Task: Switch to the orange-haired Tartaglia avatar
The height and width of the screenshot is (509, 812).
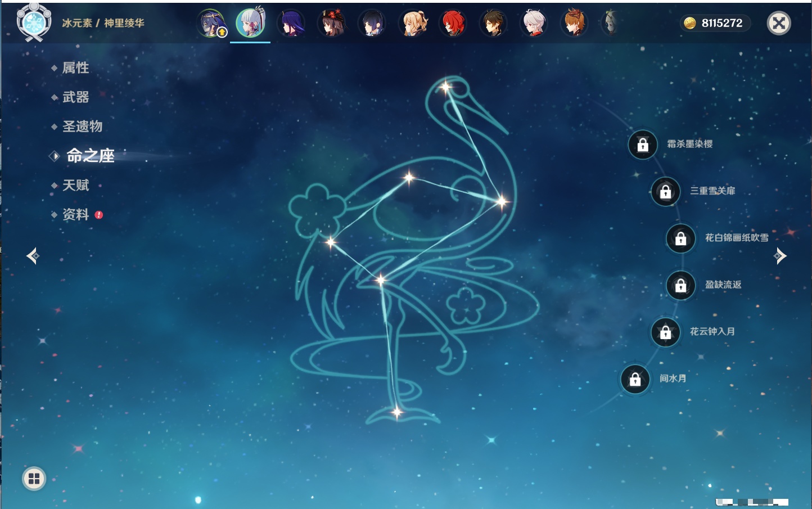Action: [x=575, y=24]
